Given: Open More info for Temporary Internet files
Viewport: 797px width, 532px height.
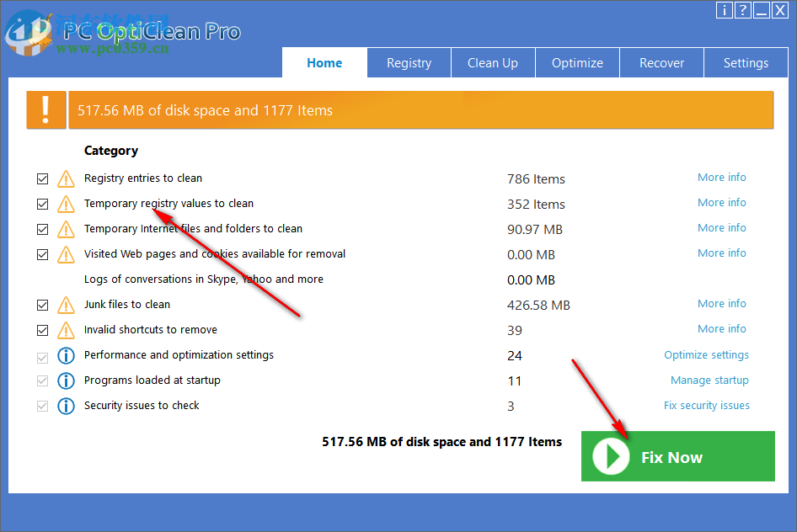Looking at the screenshot, I should [x=722, y=228].
